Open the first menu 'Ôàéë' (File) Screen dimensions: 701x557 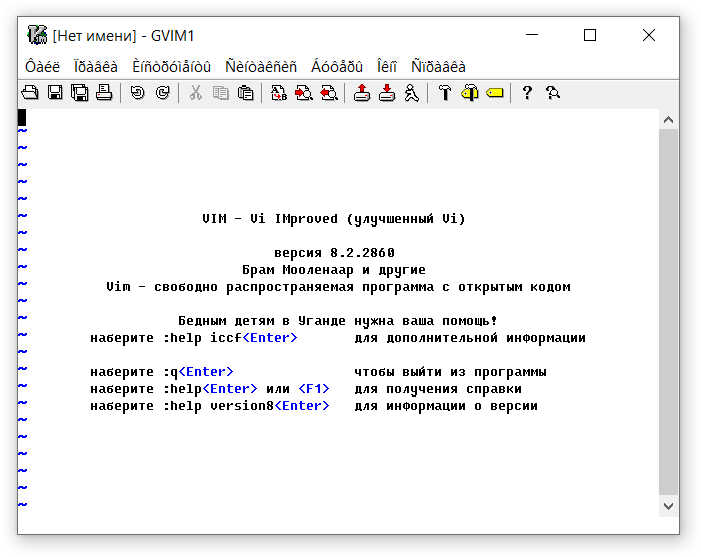click(x=42, y=67)
